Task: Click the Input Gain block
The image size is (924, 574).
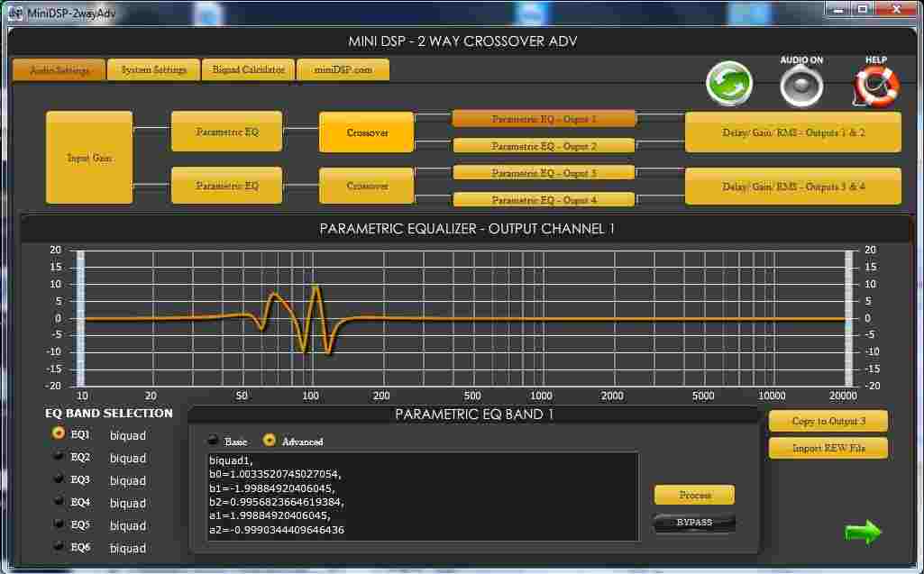Action: [89, 158]
